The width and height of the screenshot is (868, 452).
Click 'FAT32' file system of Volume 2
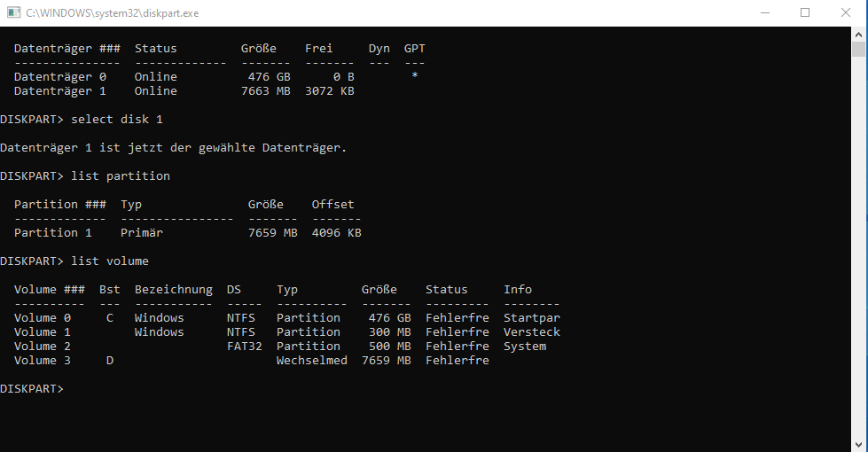[244, 347]
